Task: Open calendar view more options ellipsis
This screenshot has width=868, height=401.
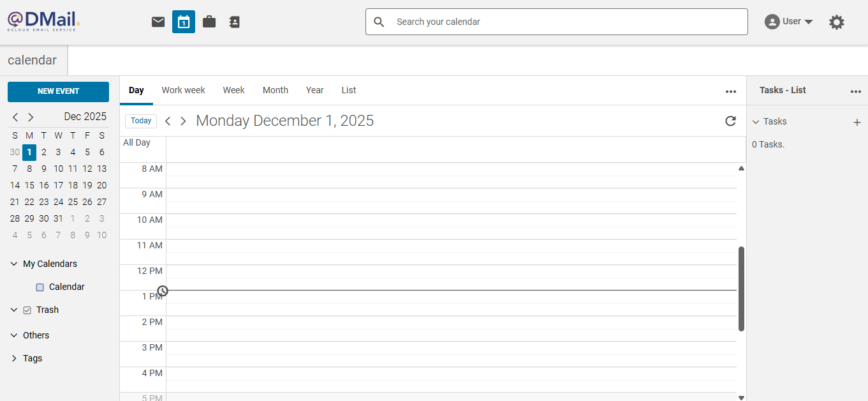Action: (731, 91)
